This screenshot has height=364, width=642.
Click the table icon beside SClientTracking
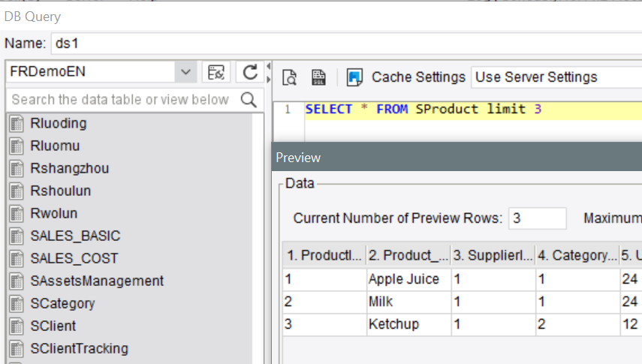[x=17, y=349]
